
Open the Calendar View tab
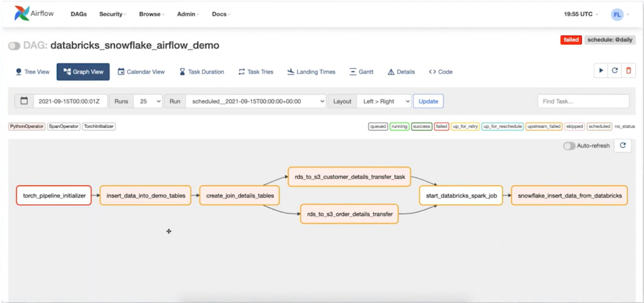[141, 72]
